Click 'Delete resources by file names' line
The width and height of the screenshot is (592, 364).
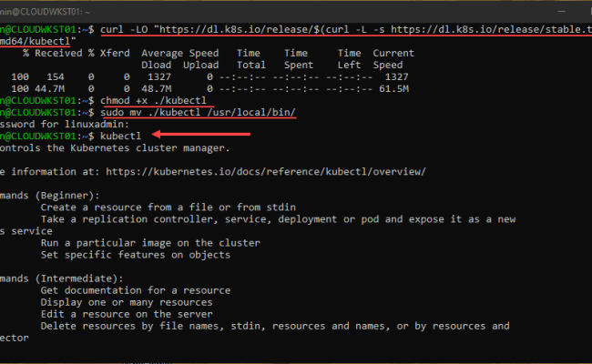(x=275, y=326)
